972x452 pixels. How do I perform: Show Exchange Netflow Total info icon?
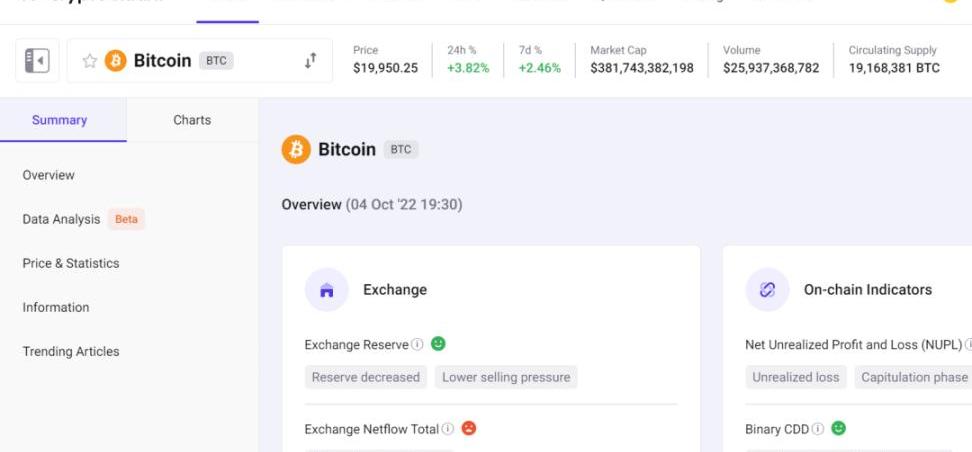[x=448, y=429]
